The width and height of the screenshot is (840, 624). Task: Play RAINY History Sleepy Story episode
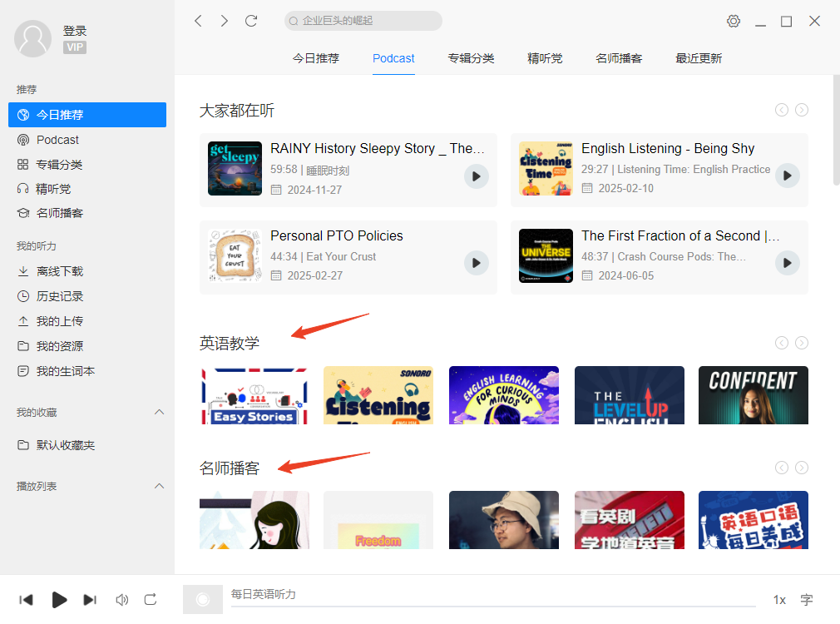pos(477,176)
